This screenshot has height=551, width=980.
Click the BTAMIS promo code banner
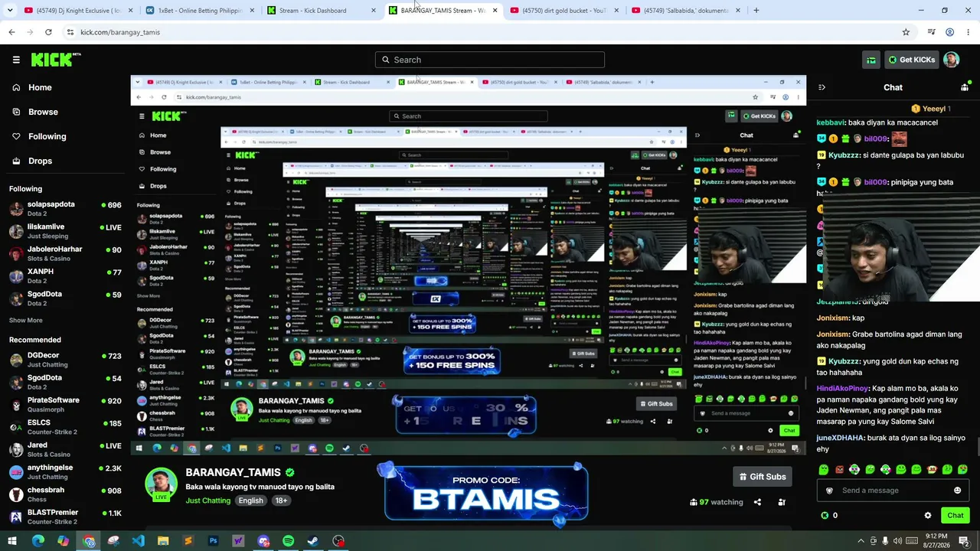[x=486, y=494]
